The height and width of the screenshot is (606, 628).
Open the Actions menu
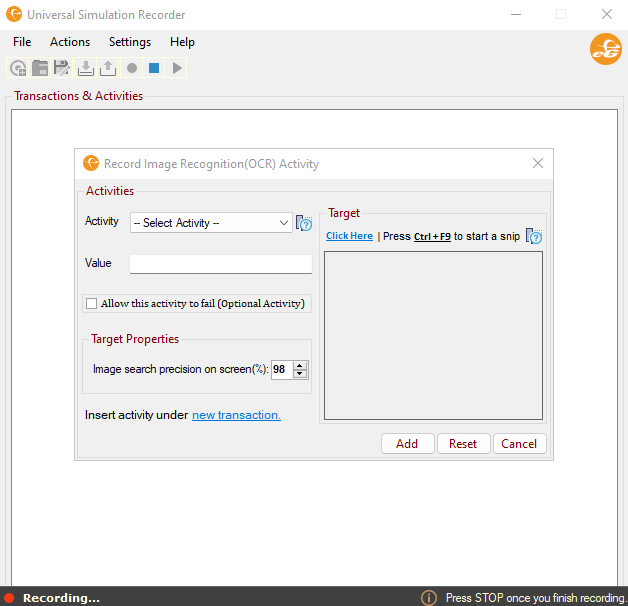point(70,42)
